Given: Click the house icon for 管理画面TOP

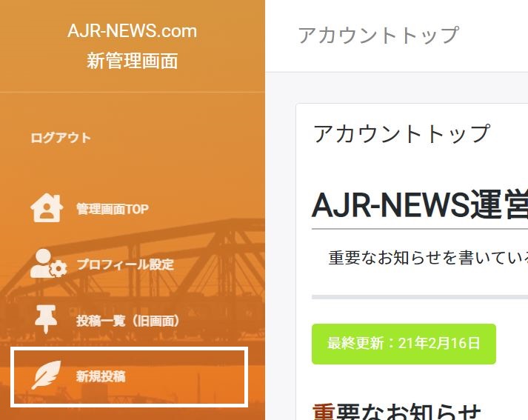Looking at the screenshot, I should [x=47, y=208].
